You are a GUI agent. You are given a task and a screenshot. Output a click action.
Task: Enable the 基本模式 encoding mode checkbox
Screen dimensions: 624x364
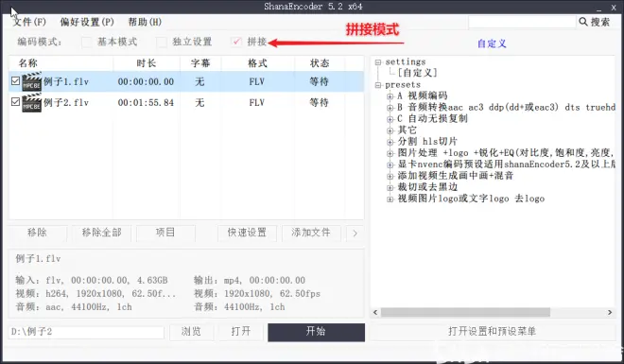pos(86,42)
